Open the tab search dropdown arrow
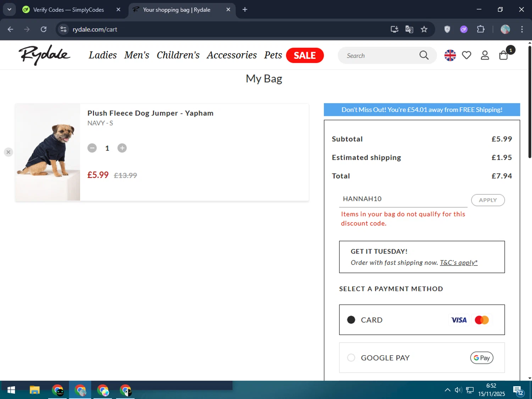 click(x=10, y=10)
